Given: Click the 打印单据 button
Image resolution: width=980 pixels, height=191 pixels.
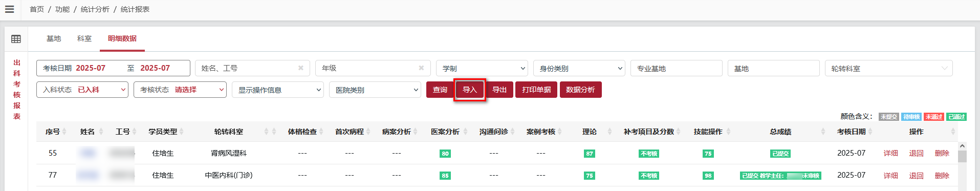Looking at the screenshot, I should tap(536, 90).
